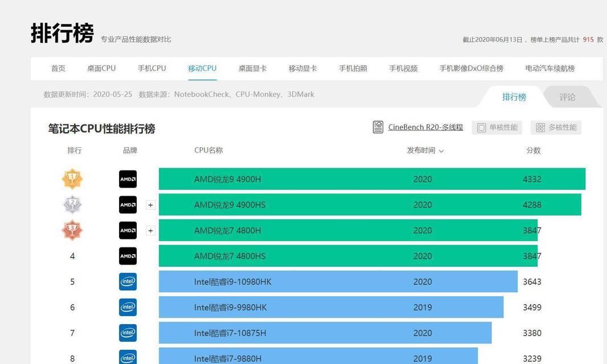607x364 pixels.
Task: Switch to the 移动显卡 tab
Action: (303, 68)
